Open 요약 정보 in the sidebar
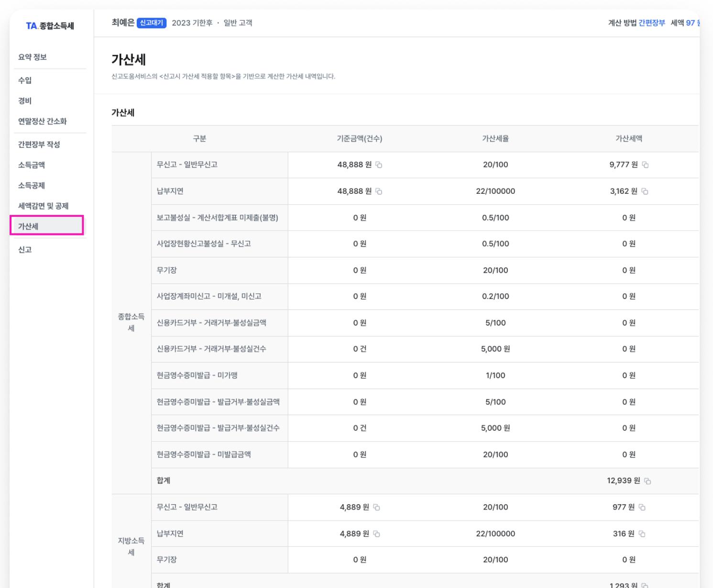Screen dimensions: 713x588 coord(33,57)
